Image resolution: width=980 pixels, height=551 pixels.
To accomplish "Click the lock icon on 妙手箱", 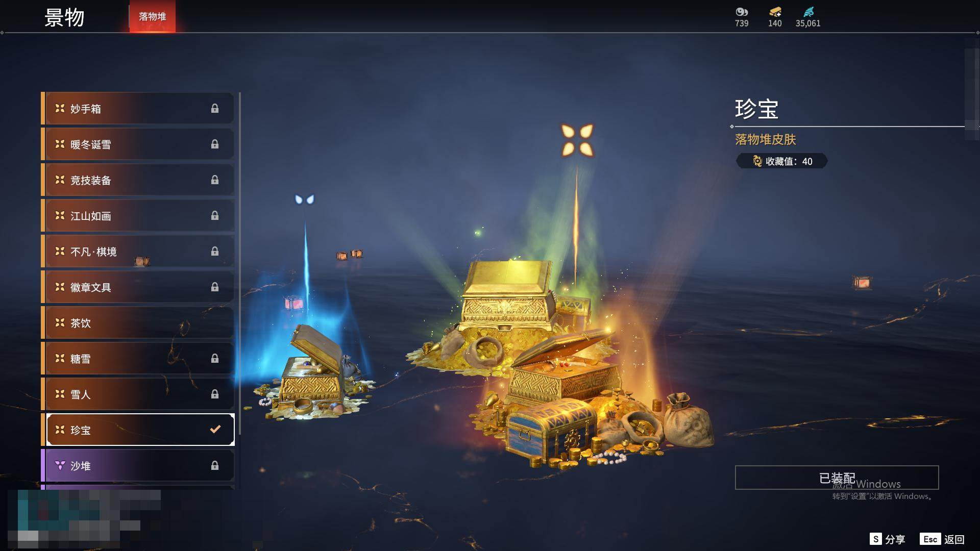I will [x=215, y=108].
